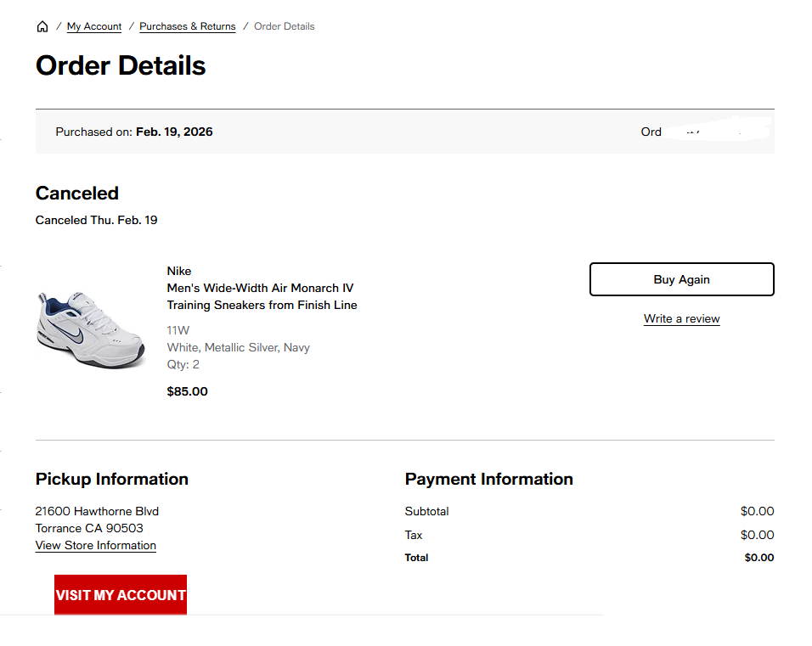This screenshot has height=646, width=812.
Task: Click the home icon in the breadcrumb
Action: click(42, 26)
